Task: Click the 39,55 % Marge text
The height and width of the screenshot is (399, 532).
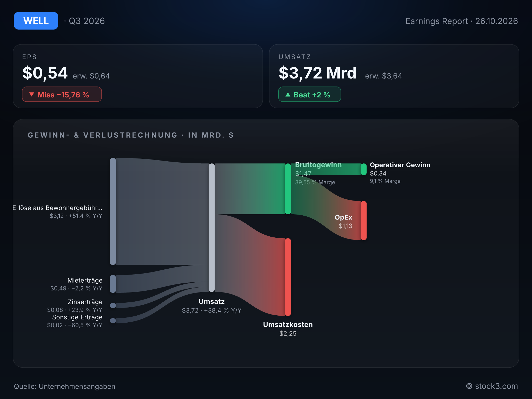Action: [x=315, y=182]
